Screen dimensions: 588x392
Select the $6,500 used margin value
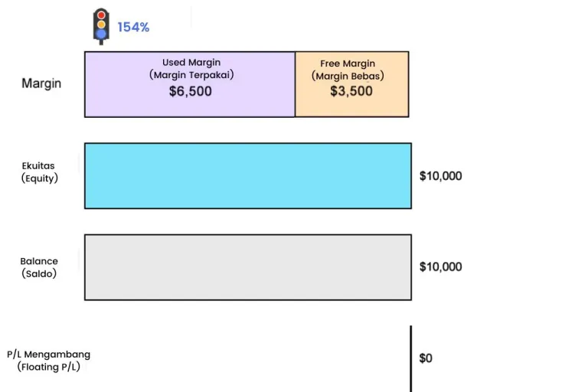tap(191, 91)
